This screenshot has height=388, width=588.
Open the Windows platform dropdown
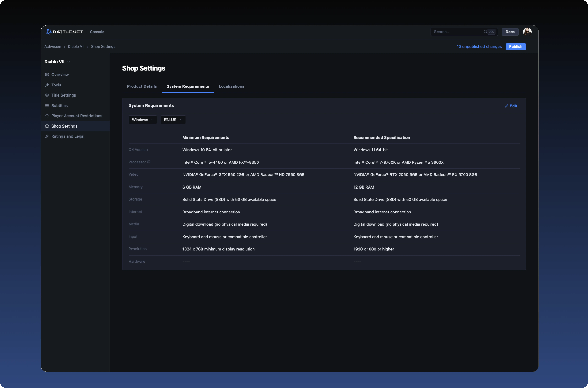143,120
